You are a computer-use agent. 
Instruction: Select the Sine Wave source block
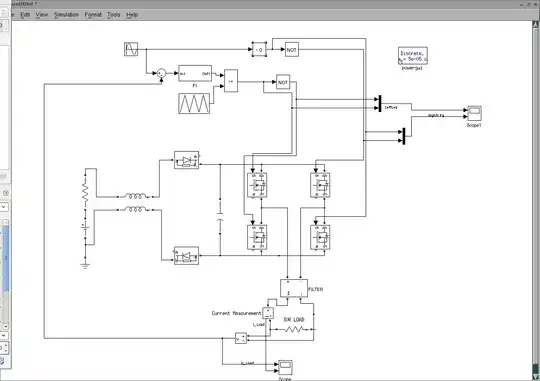pyautogui.click(x=131, y=49)
